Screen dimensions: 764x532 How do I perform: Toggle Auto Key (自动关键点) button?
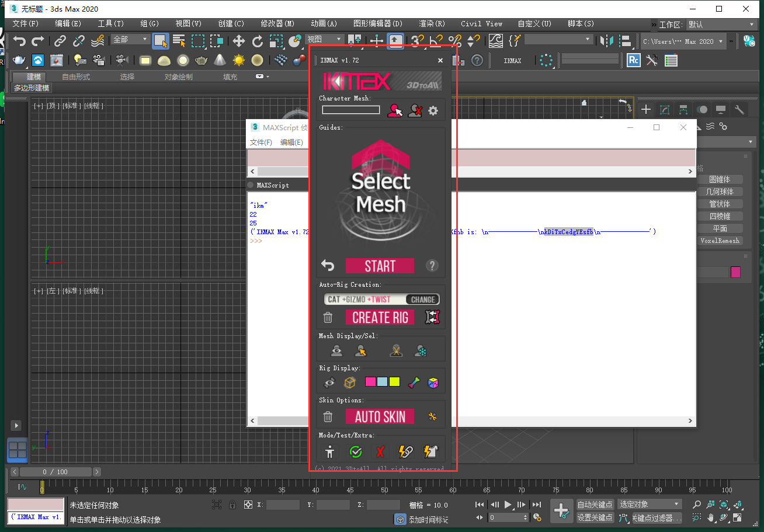[x=595, y=505]
